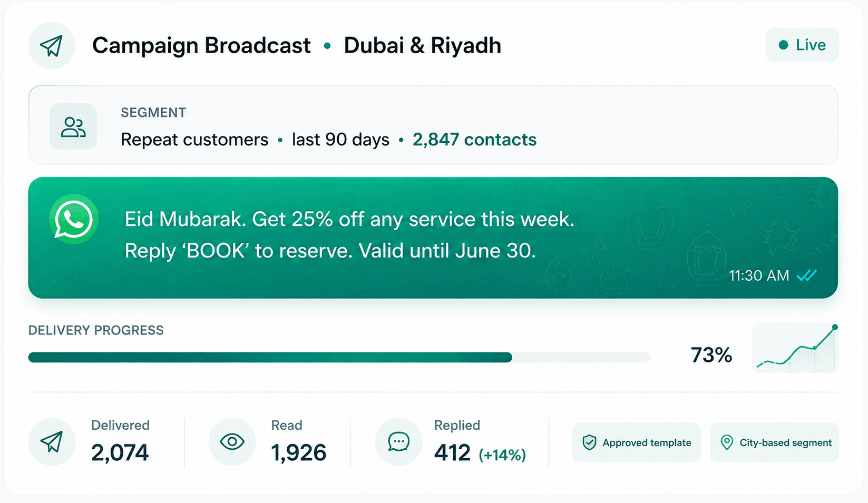
Task: Click the Delivered paper plane icon
Action: (52, 442)
